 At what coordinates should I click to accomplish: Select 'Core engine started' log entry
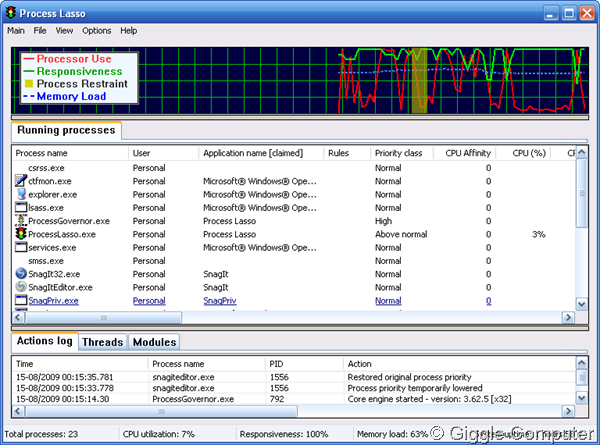[293, 399]
